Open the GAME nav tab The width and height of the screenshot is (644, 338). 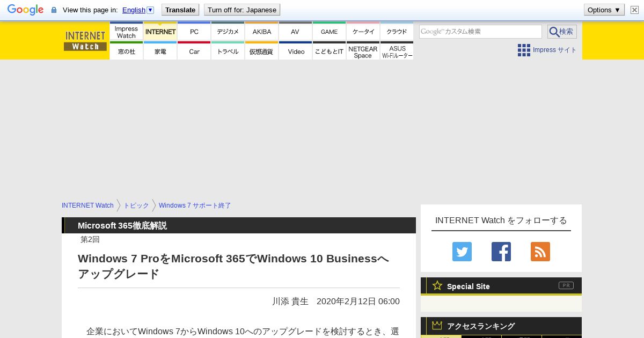[x=330, y=31]
